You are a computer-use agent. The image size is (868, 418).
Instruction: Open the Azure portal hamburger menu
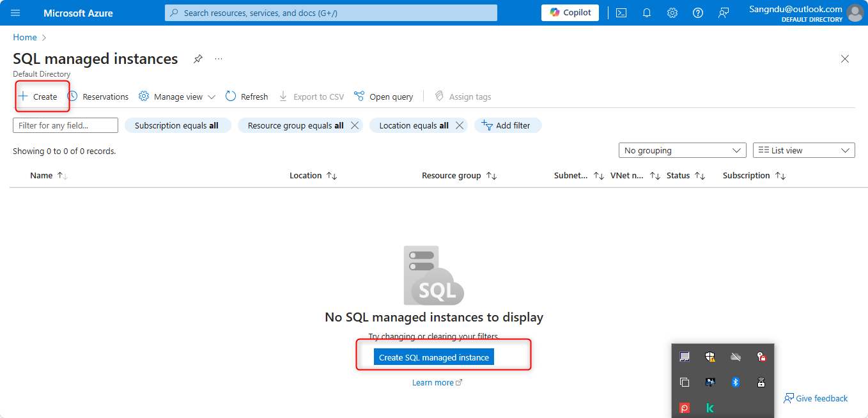click(15, 13)
